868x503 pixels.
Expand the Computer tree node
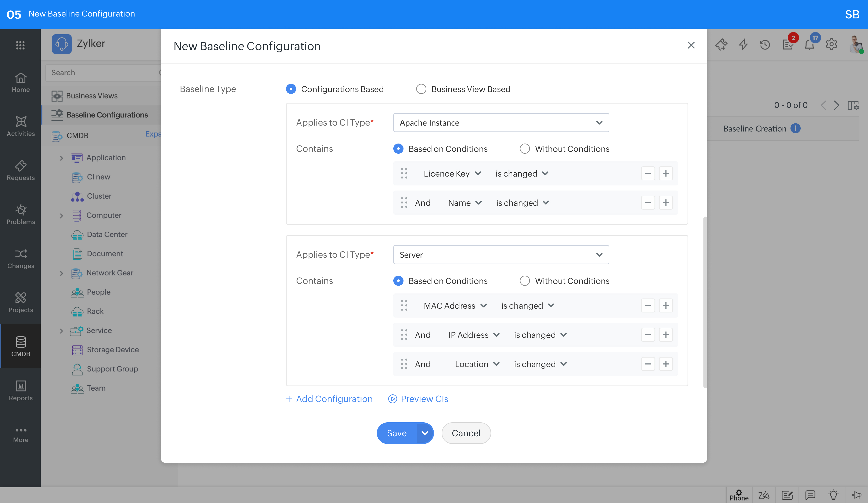pos(61,216)
